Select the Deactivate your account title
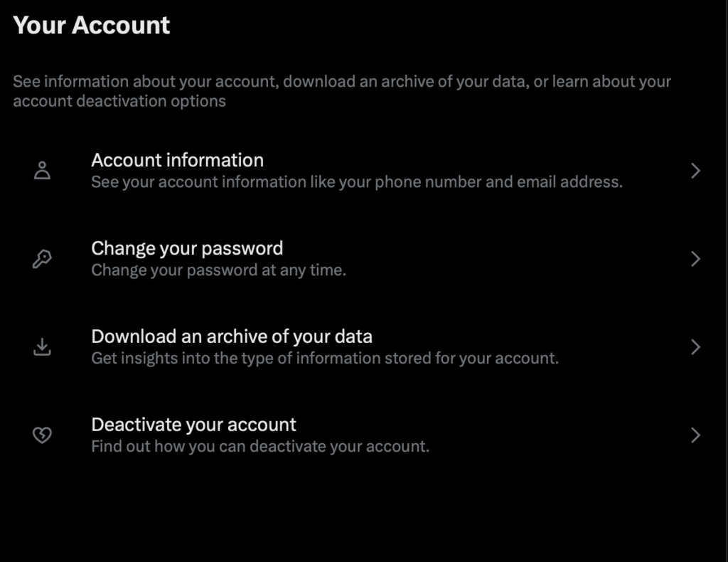The image size is (728, 562). 193,425
